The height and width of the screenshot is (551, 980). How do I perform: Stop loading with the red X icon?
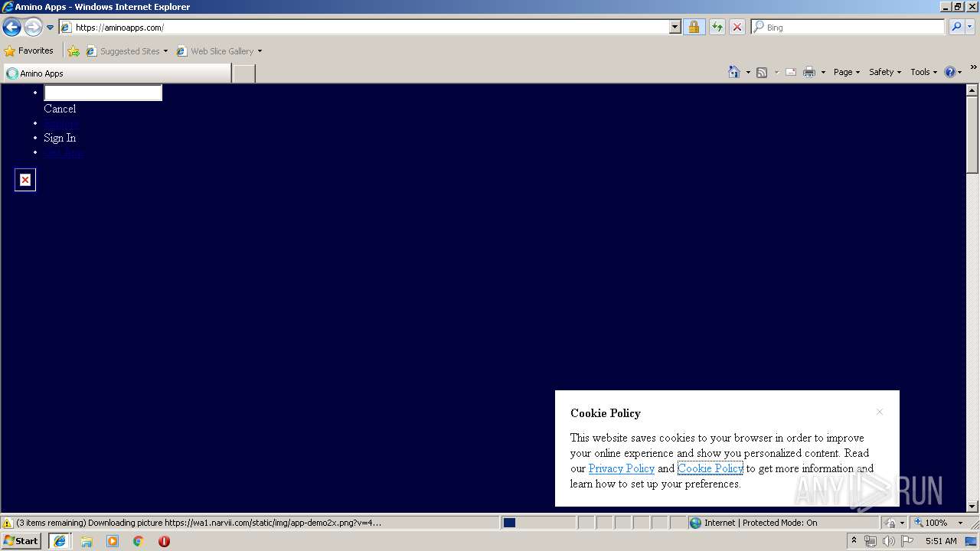click(737, 28)
